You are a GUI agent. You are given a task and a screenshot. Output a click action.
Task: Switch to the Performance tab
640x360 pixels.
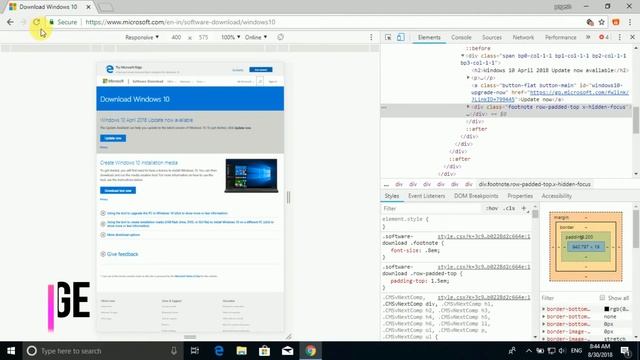[x=560, y=37]
